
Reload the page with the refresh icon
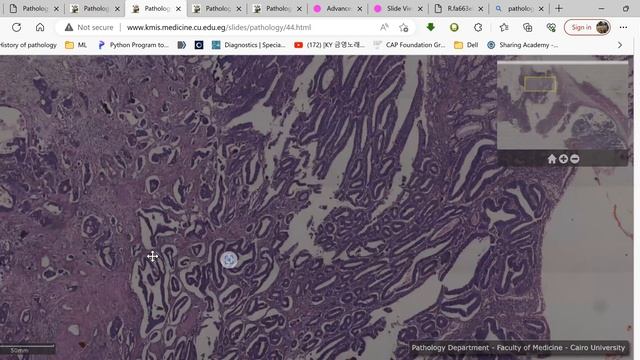pos(16,27)
